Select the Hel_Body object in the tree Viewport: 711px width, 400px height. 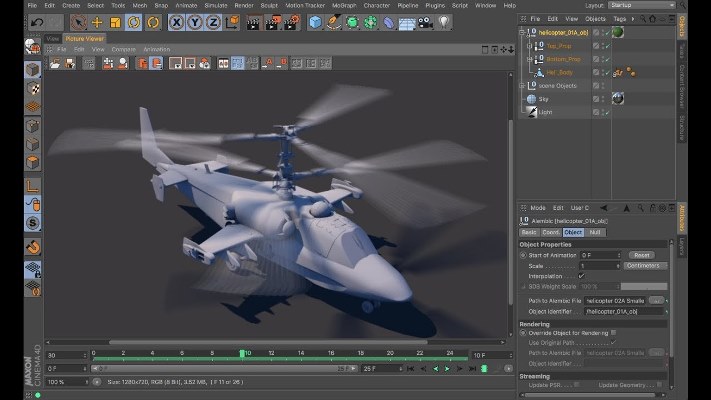[559, 72]
